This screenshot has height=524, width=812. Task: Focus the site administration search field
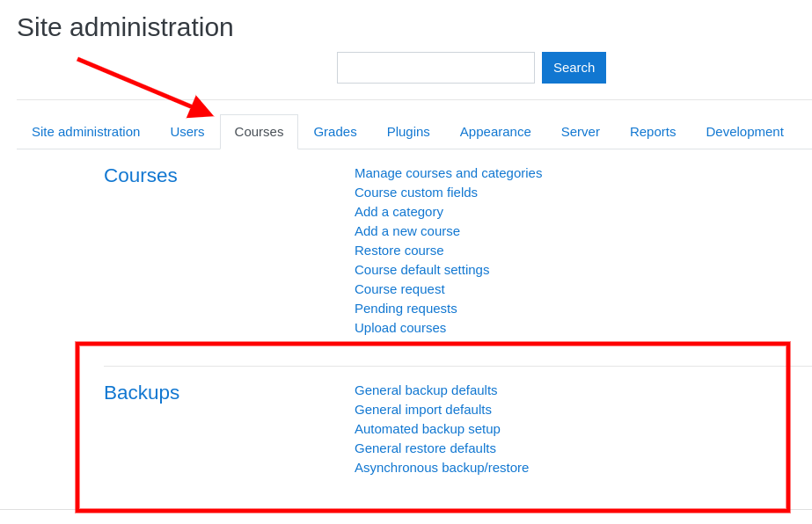coord(435,68)
